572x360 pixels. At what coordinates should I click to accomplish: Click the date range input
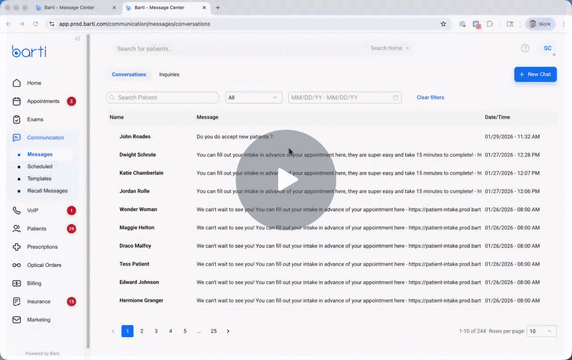[x=345, y=98]
